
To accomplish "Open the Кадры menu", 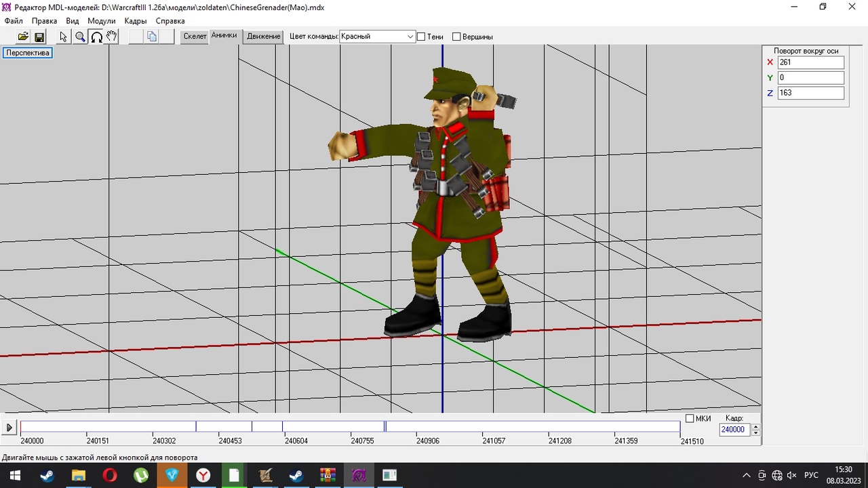I will pos(136,21).
